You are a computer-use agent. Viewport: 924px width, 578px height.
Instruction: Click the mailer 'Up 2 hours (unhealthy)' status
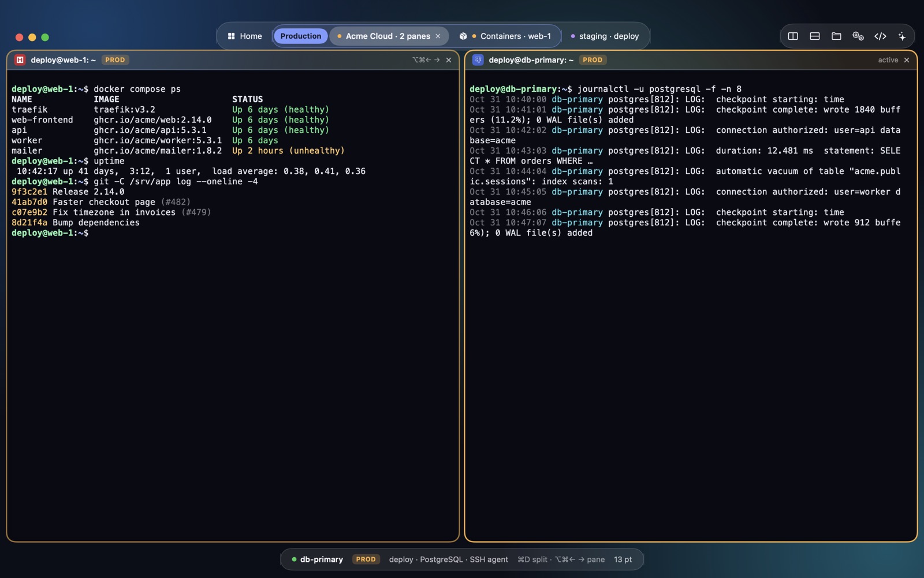tap(288, 151)
